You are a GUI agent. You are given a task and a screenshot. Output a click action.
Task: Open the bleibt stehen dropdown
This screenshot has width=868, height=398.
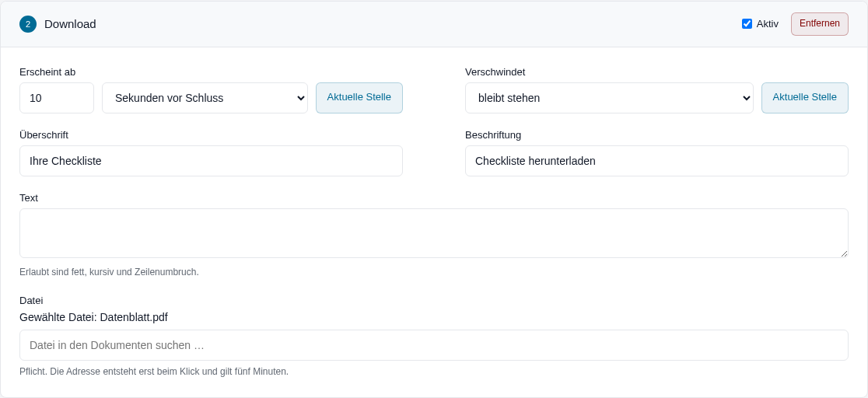click(609, 98)
